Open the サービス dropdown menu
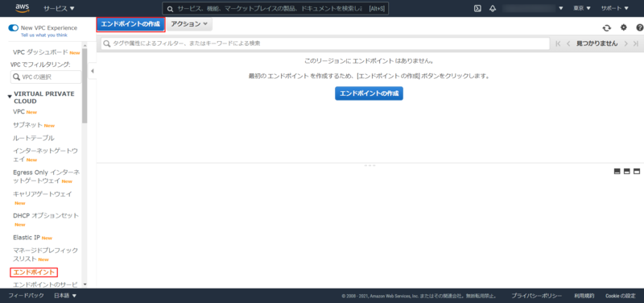This screenshot has width=644, height=303. coord(59,8)
